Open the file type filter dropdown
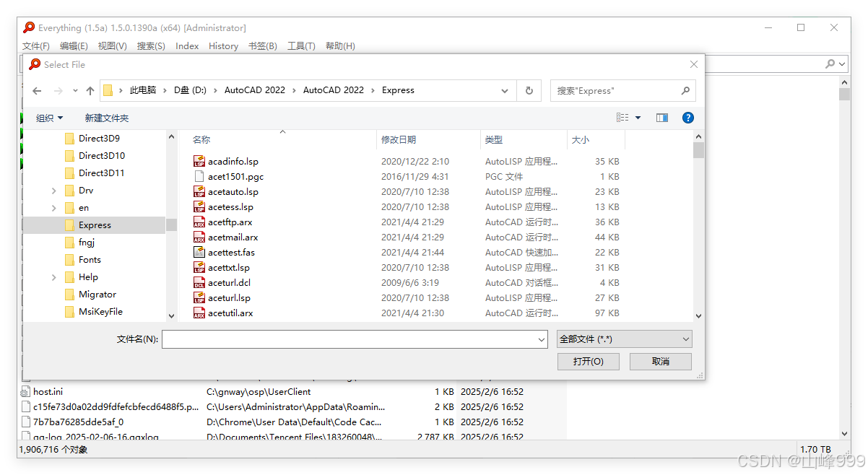The width and height of the screenshot is (868, 475). pyautogui.click(x=685, y=339)
